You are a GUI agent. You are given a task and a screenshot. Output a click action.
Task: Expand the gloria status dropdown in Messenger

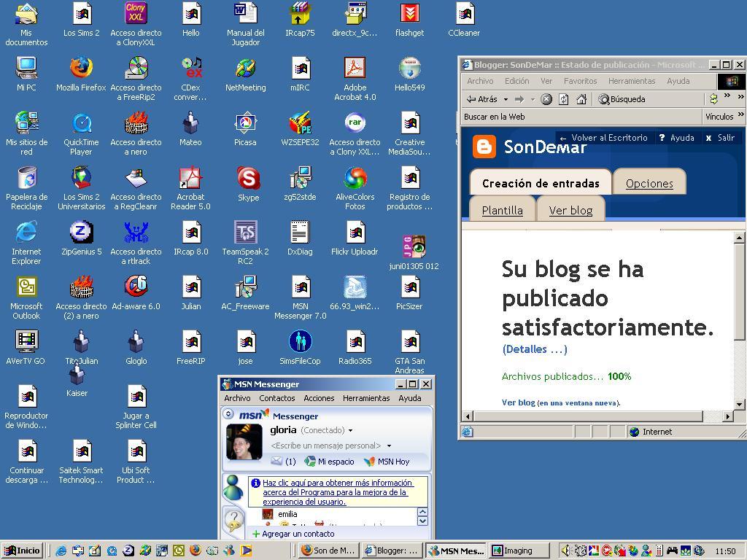(351, 430)
